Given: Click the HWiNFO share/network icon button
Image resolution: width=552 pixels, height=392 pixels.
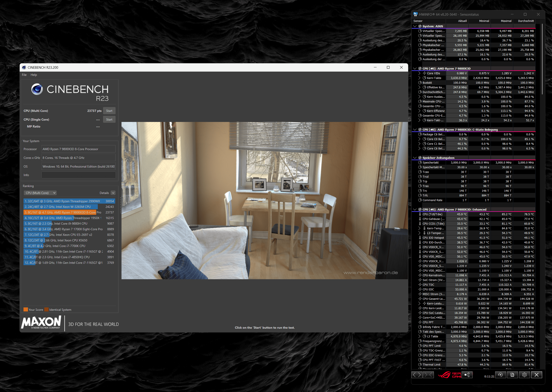Looking at the screenshot, I should 467,375.
